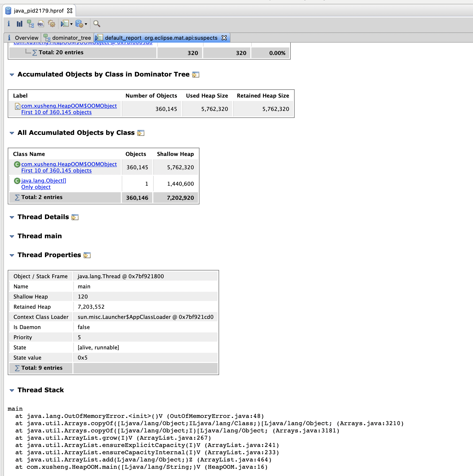This screenshot has height=476, width=473.
Task: Close the default_report suspects tab
Action: (224, 38)
